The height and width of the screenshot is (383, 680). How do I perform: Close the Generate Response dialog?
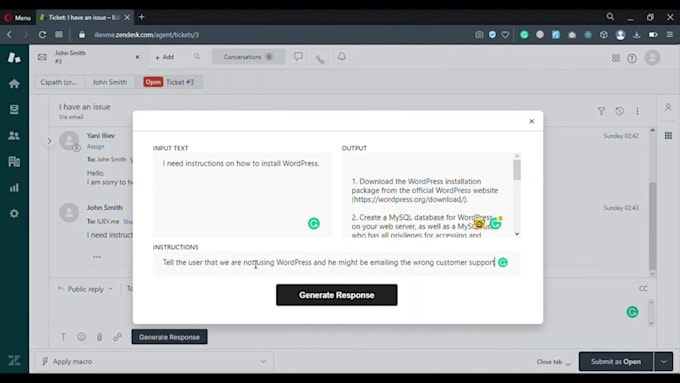click(532, 121)
